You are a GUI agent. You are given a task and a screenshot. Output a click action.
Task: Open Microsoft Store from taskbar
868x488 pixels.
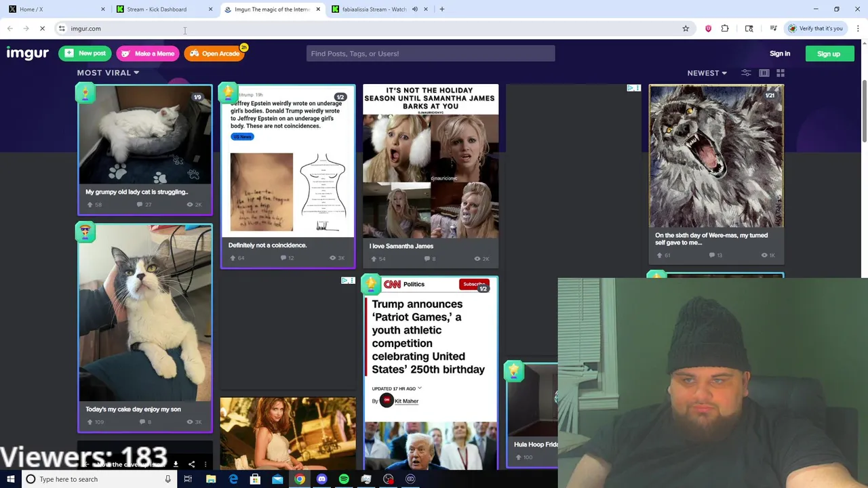coord(255,479)
